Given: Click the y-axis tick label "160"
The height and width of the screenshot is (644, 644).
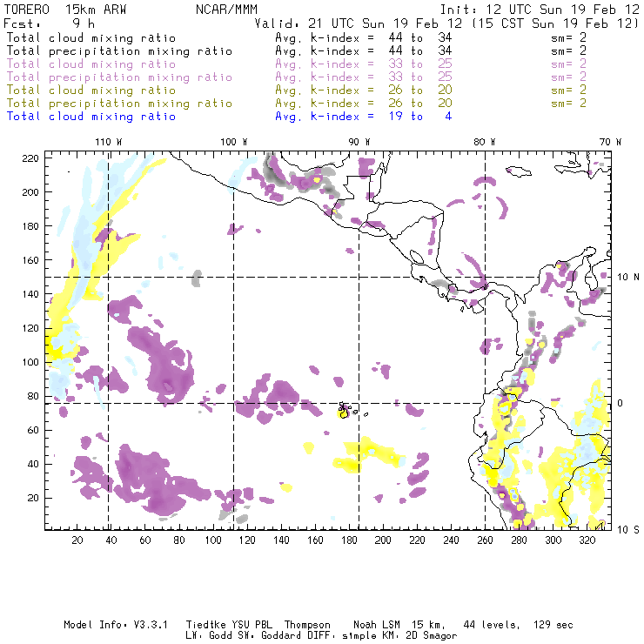Looking at the screenshot, I should tap(30, 260).
